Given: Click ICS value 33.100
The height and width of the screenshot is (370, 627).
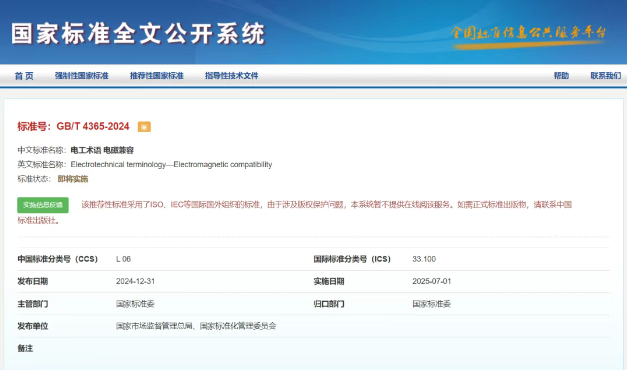Looking at the screenshot, I should (x=424, y=259).
